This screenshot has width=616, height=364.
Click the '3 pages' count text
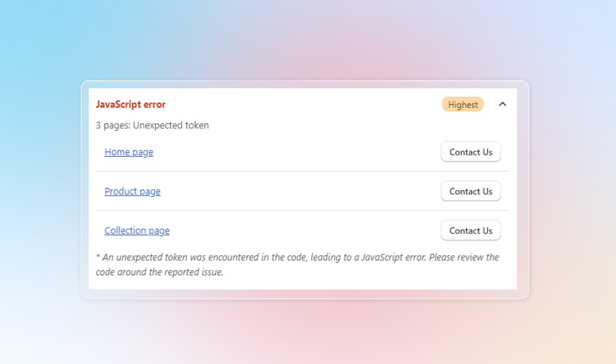click(113, 125)
